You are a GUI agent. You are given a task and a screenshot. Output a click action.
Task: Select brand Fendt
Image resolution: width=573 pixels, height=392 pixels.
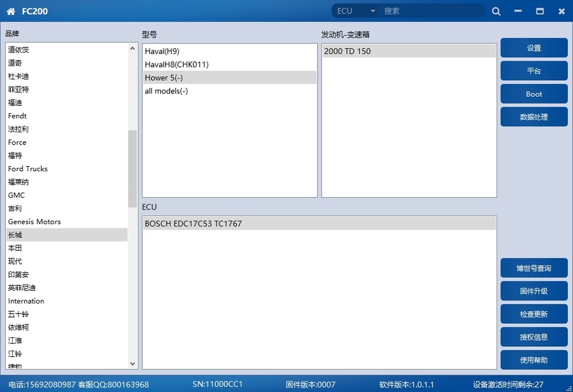[x=67, y=116]
